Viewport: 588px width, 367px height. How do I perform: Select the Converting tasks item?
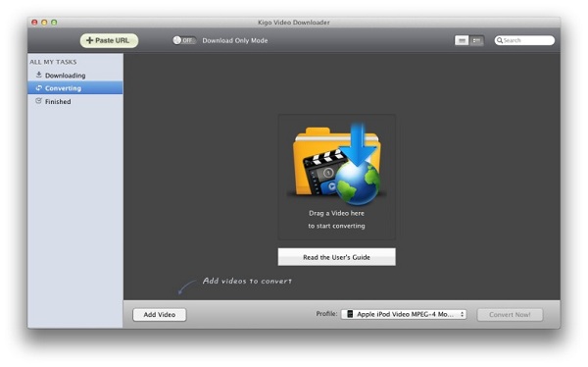(x=75, y=88)
